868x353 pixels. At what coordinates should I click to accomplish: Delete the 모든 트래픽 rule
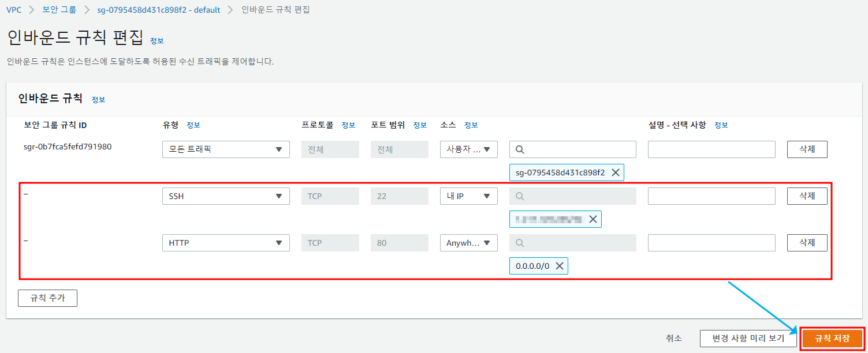(807, 149)
